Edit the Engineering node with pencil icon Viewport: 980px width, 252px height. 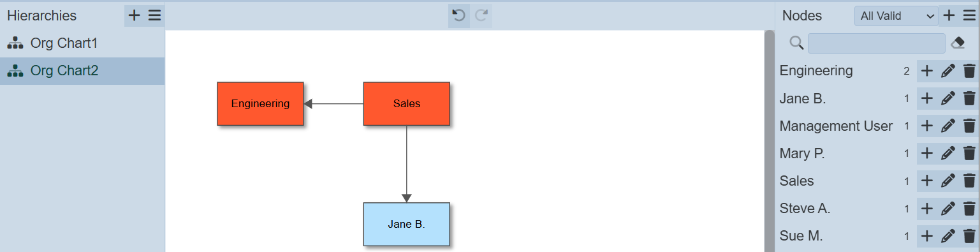(x=948, y=71)
